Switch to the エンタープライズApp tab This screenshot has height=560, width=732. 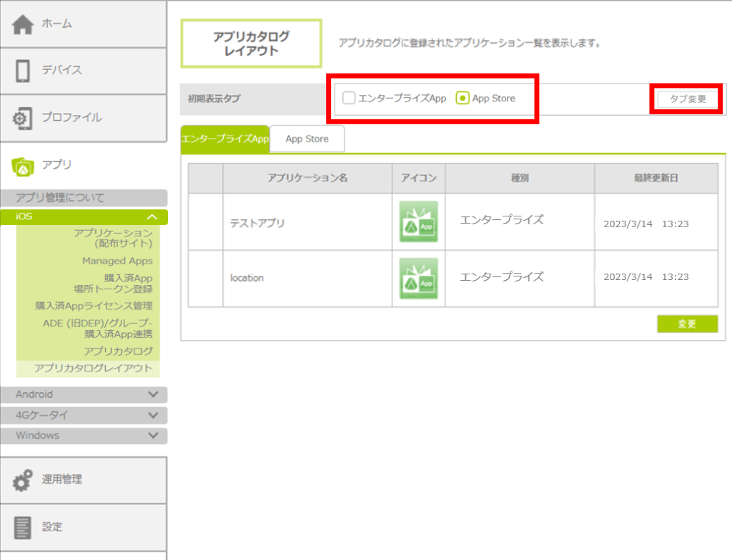[x=225, y=139]
